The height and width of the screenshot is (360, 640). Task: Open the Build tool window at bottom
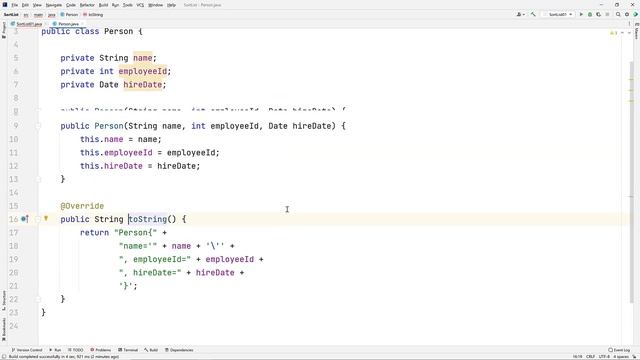point(151,350)
